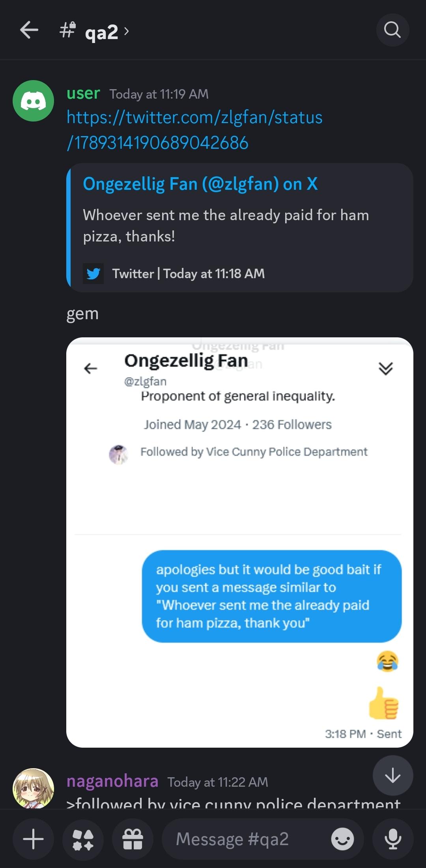Tap the microphone voice message button
Screen dimensions: 426x868
click(393, 839)
